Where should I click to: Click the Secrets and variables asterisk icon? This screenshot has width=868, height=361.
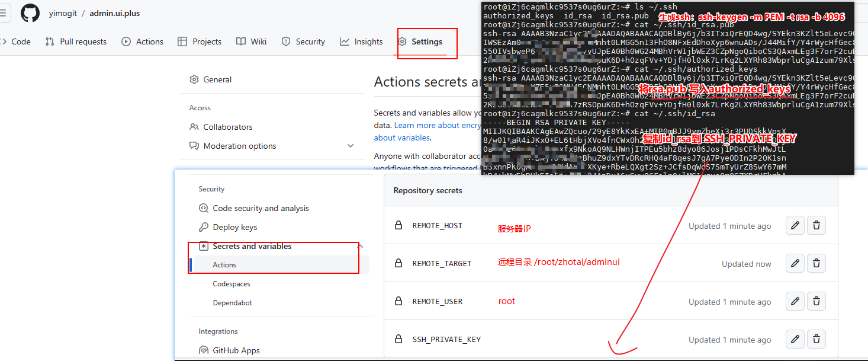[203, 246]
